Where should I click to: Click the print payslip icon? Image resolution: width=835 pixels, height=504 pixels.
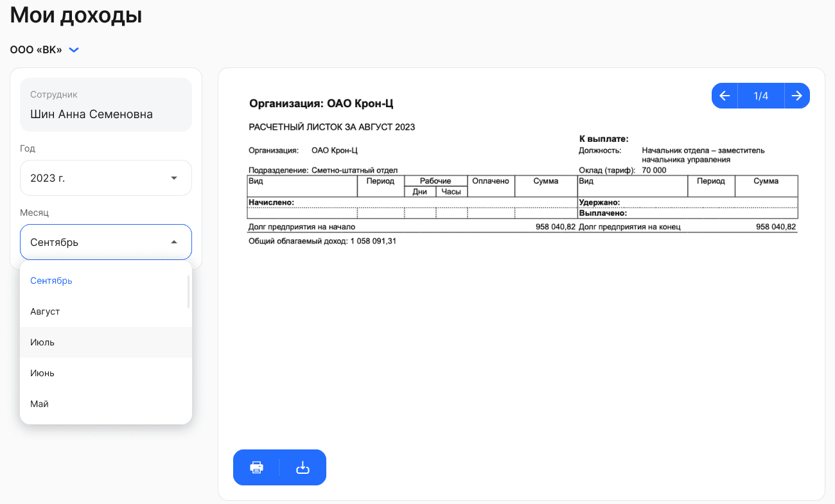256,467
